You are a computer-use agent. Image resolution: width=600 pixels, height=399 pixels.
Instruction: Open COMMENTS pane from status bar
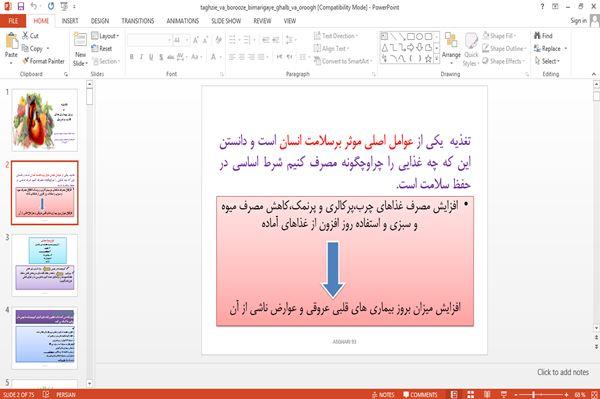click(x=420, y=394)
